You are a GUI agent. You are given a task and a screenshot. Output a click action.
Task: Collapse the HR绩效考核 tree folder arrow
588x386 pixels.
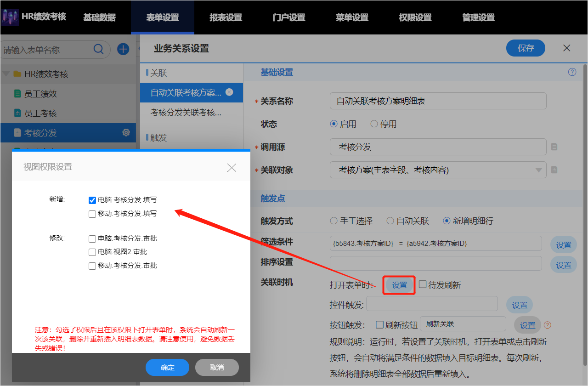pos(6,74)
